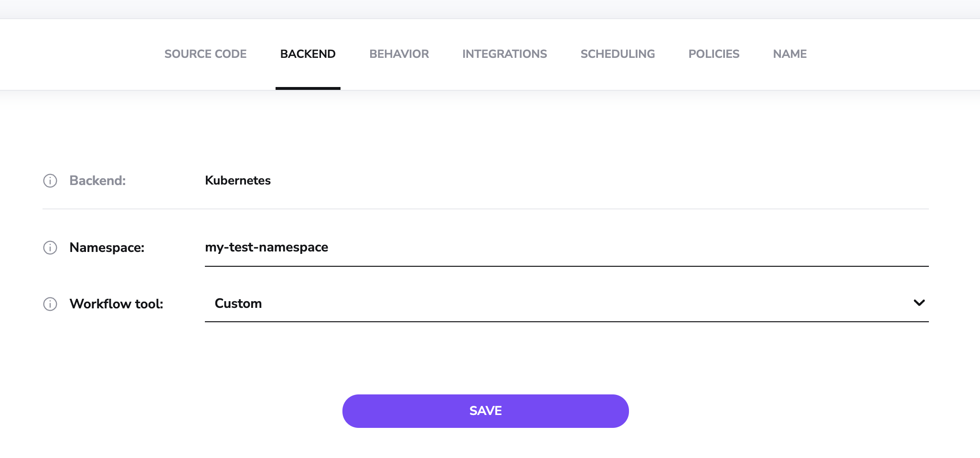
Task: Select the SCHEDULING tab
Action: point(618,54)
